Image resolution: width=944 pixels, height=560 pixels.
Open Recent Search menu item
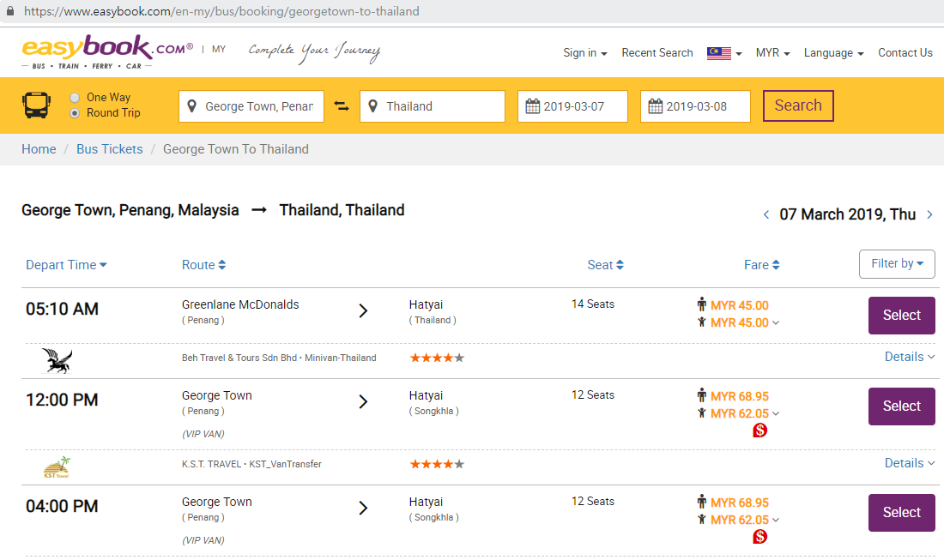point(657,53)
